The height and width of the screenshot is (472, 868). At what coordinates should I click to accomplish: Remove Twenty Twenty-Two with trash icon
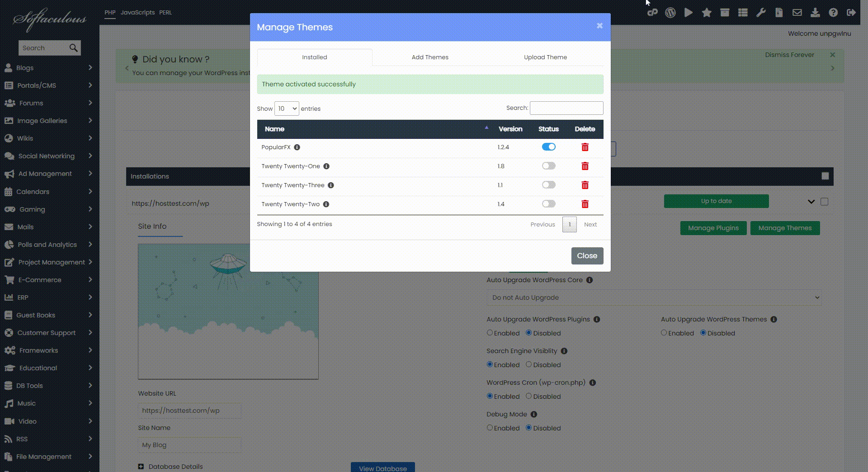tap(585, 204)
